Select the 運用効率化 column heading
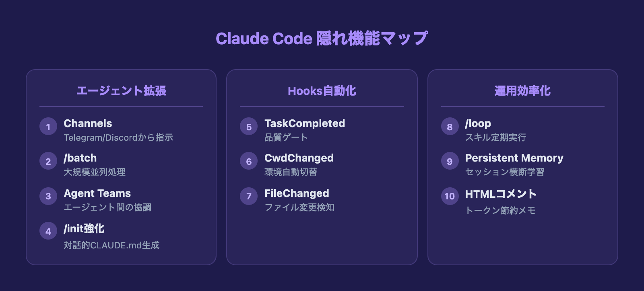 522,91
